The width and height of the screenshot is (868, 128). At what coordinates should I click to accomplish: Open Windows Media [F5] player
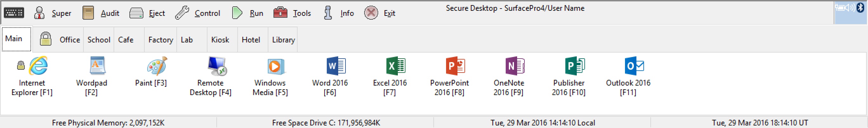(276, 66)
